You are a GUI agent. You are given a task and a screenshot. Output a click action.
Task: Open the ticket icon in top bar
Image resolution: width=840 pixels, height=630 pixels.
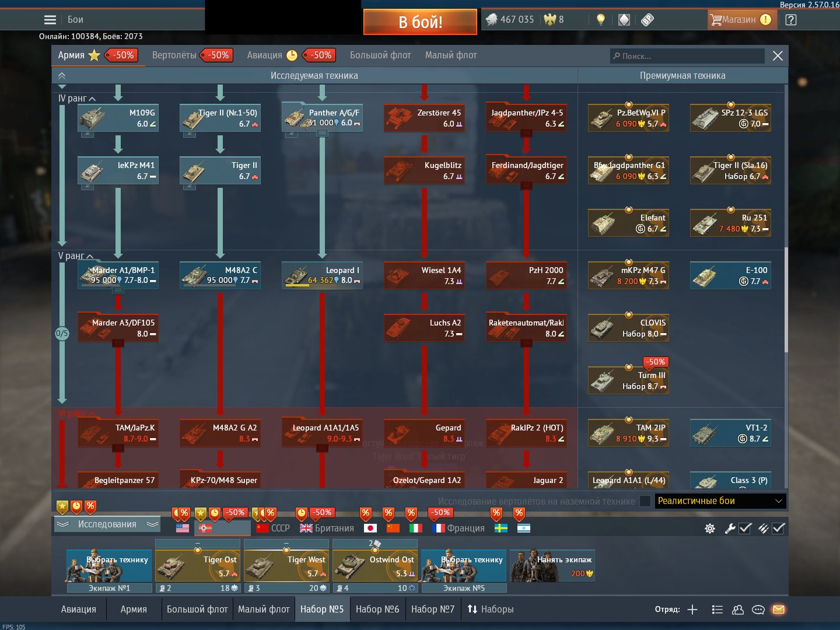pos(647,20)
